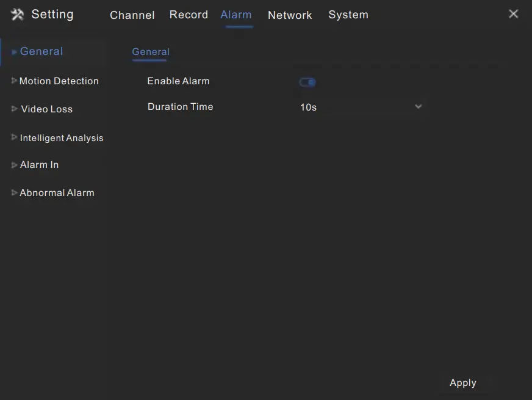532x400 pixels.
Task: Open the Duration Time dropdown
Action: [360, 107]
